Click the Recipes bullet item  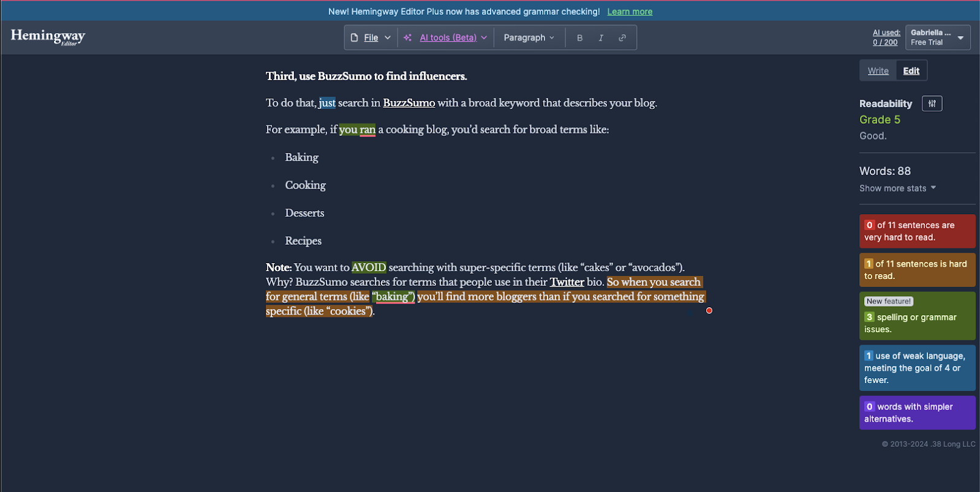click(x=303, y=241)
